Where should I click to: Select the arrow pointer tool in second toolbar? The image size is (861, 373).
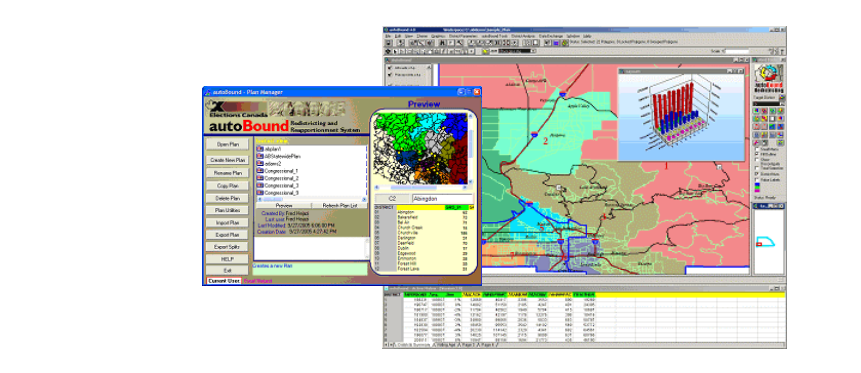(395, 51)
